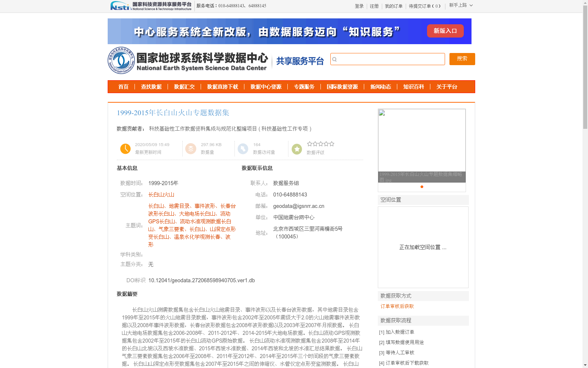Viewport: 588px width, 368px height.
Task: Click the NSTI logo at top left
Action: (x=151, y=6)
